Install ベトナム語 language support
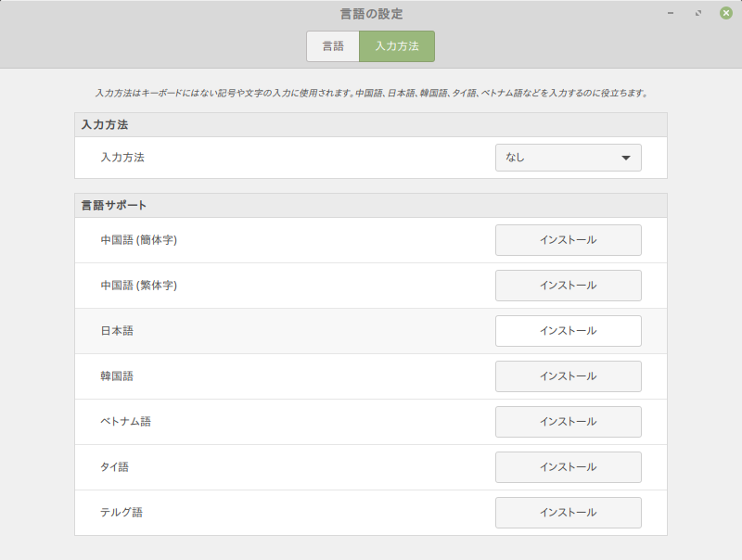The height and width of the screenshot is (560, 742). pyautogui.click(x=568, y=422)
